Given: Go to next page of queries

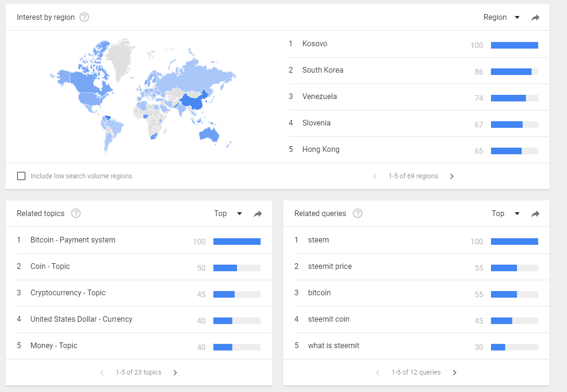Looking at the screenshot, I should [455, 373].
